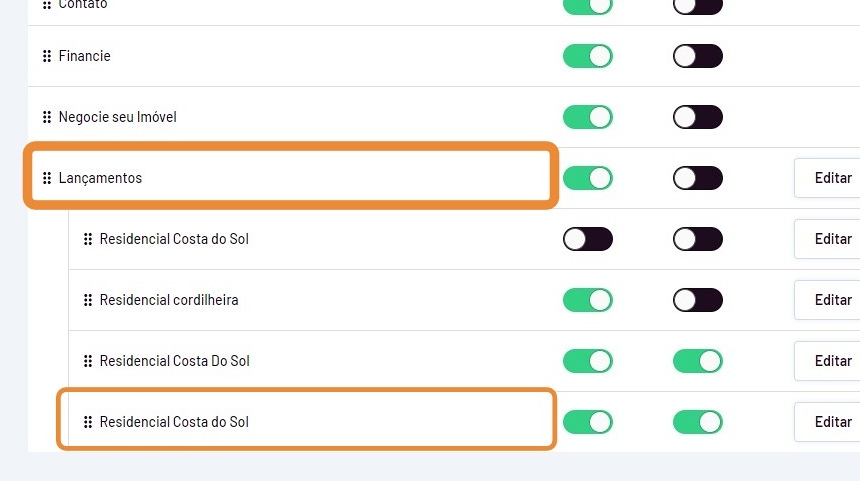Select the Negocie seu Imóvel label
The width and height of the screenshot is (860, 481).
click(x=117, y=117)
